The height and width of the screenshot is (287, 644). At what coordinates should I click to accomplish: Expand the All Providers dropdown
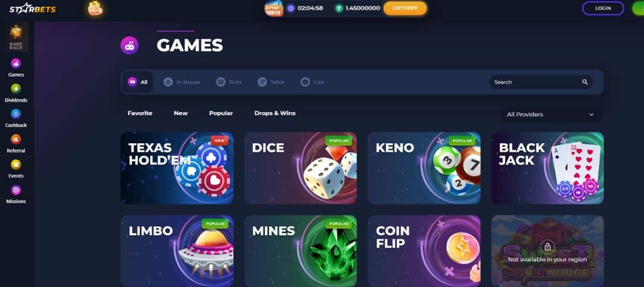(550, 115)
